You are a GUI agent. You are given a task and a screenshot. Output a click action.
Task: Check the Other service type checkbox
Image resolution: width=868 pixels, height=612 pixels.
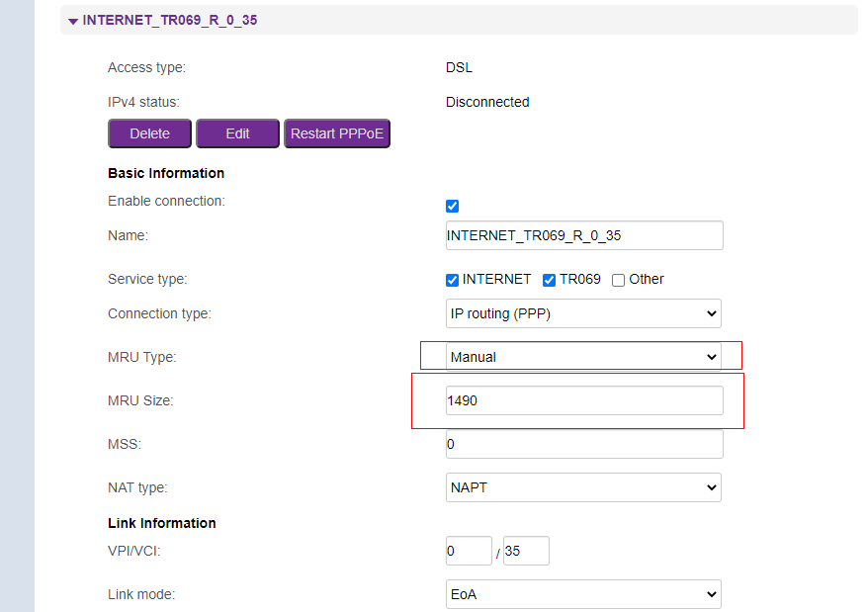point(618,280)
